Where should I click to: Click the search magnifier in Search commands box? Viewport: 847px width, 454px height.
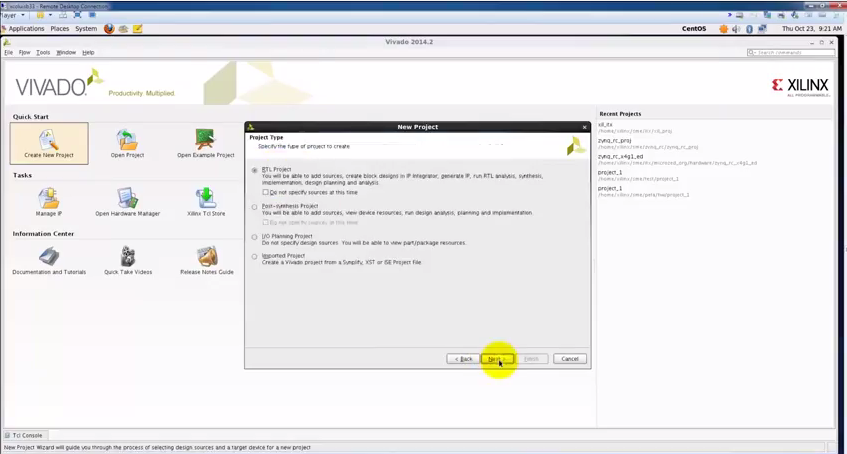pyautogui.click(x=751, y=52)
